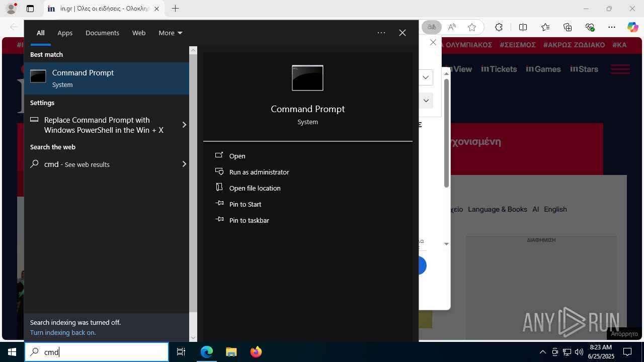Switch to the Apps search tab
Viewport: 644px width, 362px height.
(65, 33)
